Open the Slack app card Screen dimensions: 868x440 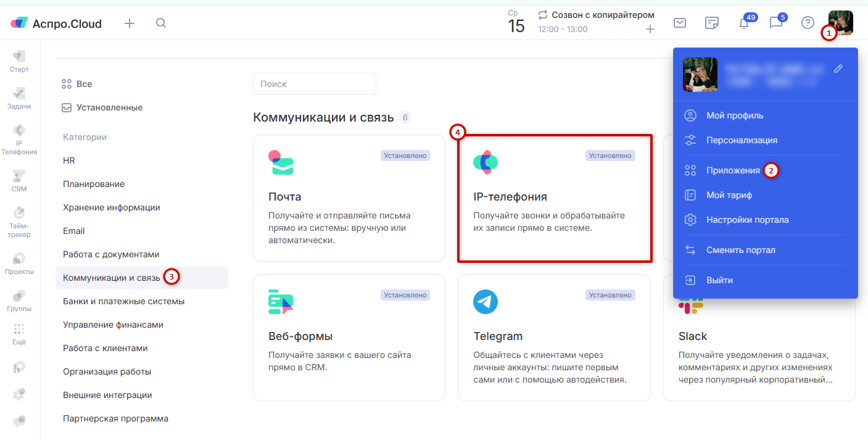click(x=759, y=338)
